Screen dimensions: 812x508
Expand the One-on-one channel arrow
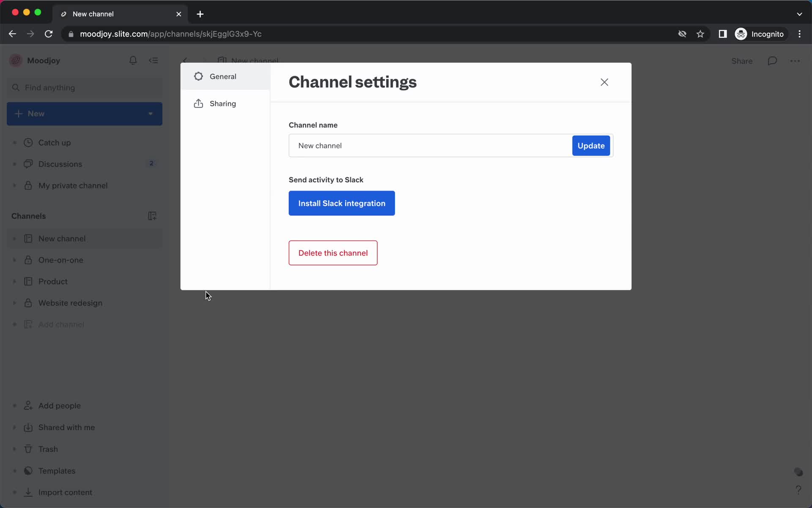click(14, 260)
